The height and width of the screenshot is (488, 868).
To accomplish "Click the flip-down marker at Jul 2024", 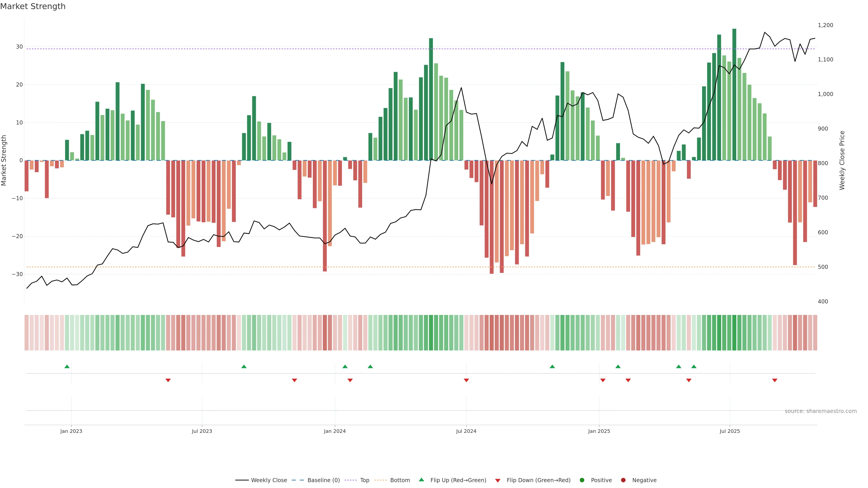I will pyautogui.click(x=466, y=380).
